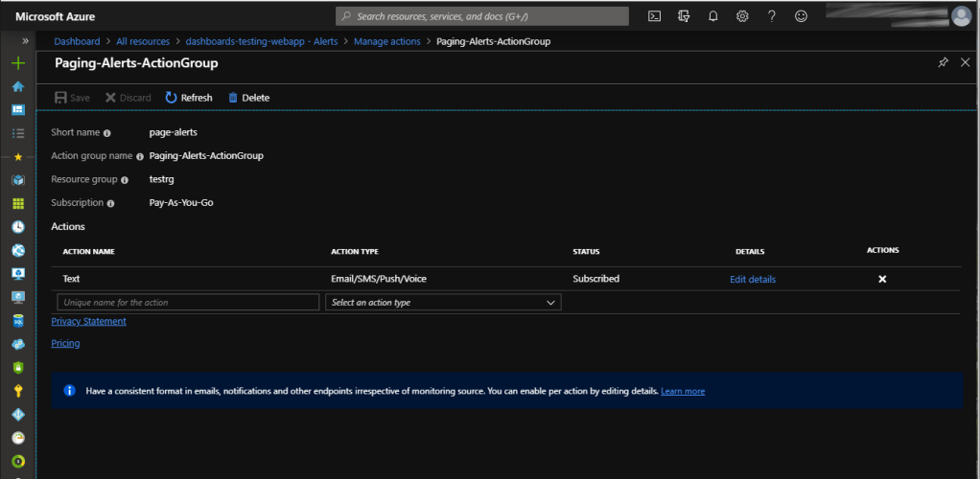Viewport: 980px width, 479px height.
Task: Remove the Text action with the X
Action: tap(882, 279)
